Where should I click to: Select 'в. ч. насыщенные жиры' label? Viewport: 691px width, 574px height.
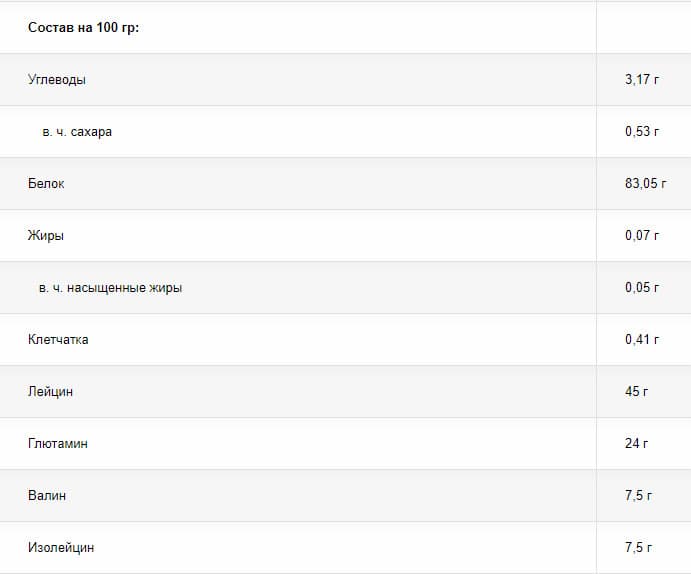point(111,288)
